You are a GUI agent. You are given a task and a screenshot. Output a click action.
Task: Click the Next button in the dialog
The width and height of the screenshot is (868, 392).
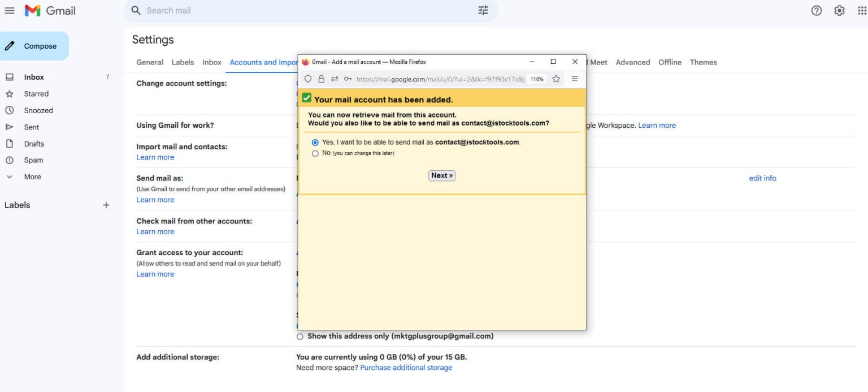(x=441, y=175)
